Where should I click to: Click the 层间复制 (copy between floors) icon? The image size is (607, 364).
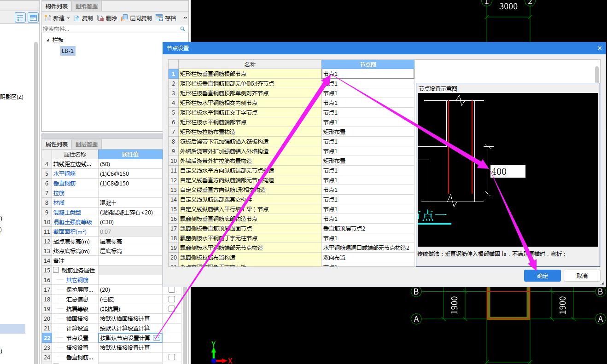(124, 18)
